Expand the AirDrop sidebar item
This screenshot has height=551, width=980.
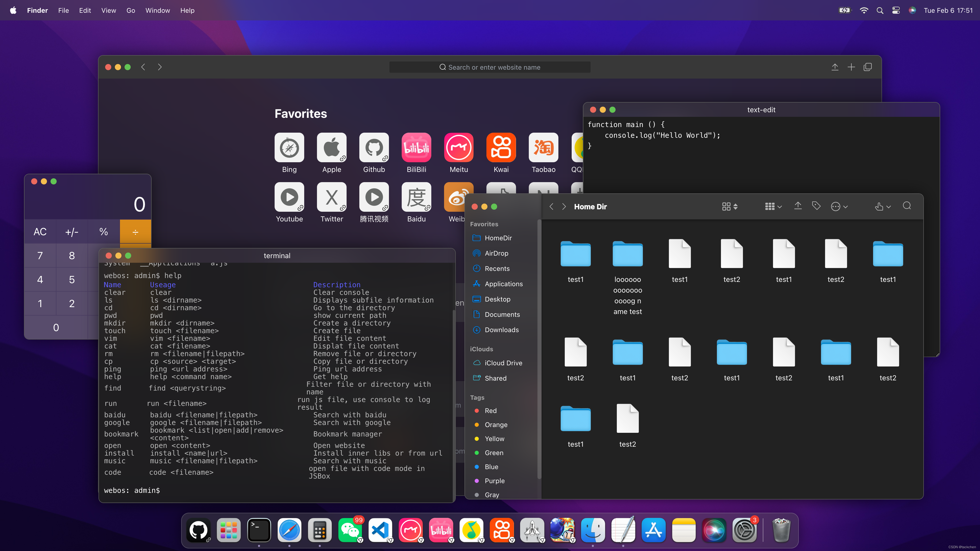[x=497, y=253]
